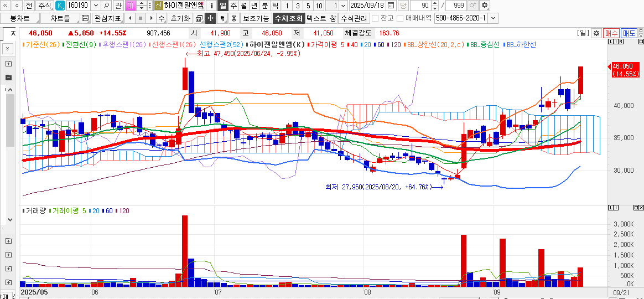Screen dimensions: 644x299
Task: Click the save chart template icon
Action: point(85,18)
